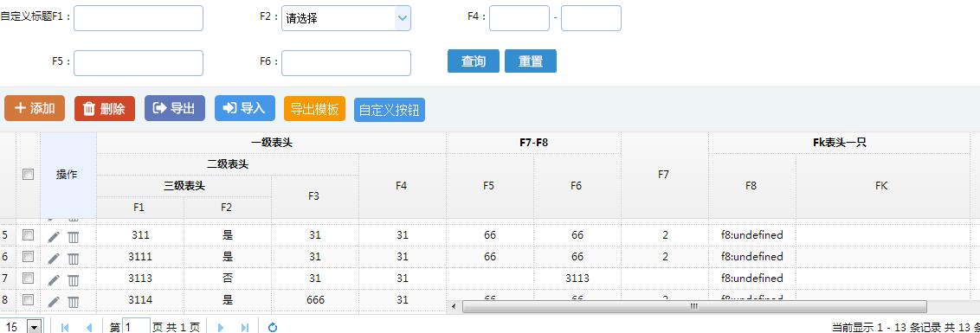This screenshot has height=333, width=980.
Task: Go to first page in the pager
Action: (x=65, y=327)
